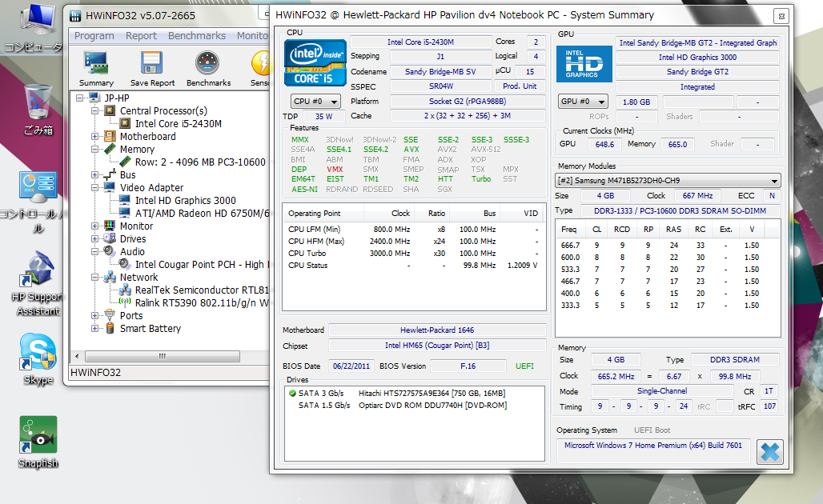This screenshot has width=823, height=504.
Task: Click the Audio speaker icon in tree
Action: click(x=110, y=251)
